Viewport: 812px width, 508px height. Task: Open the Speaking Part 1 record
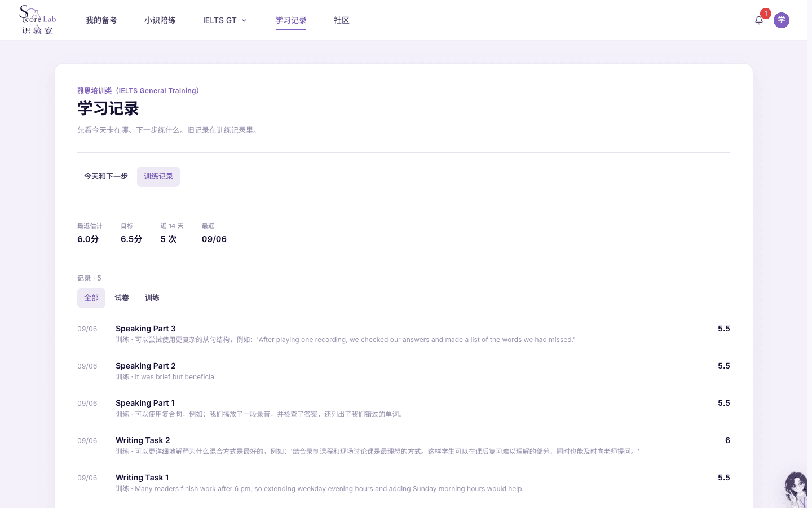pos(404,408)
